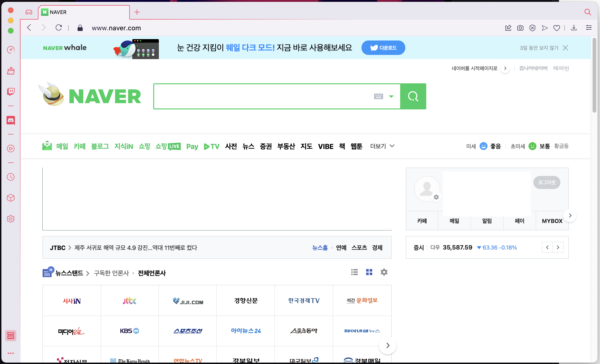Open the 뉴스 menu item
Screen dimensions: 600x364
click(x=248, y=146)
